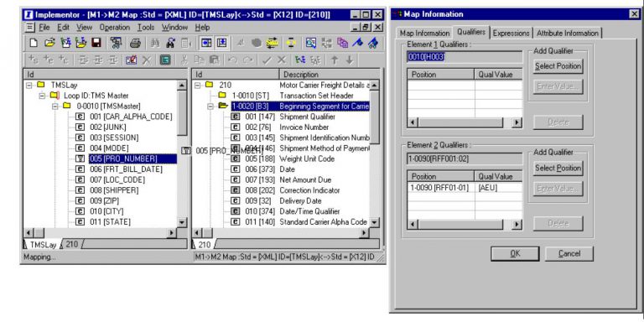Collapse the TMSLay root tree node
This screenshot has width=644, height=322.
tap(29, 85)
